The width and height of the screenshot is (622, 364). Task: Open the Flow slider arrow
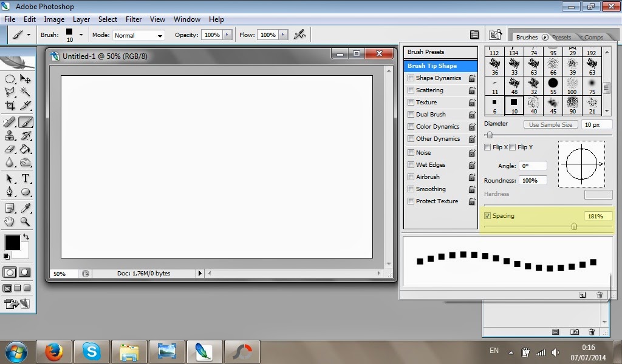[283, 35]
